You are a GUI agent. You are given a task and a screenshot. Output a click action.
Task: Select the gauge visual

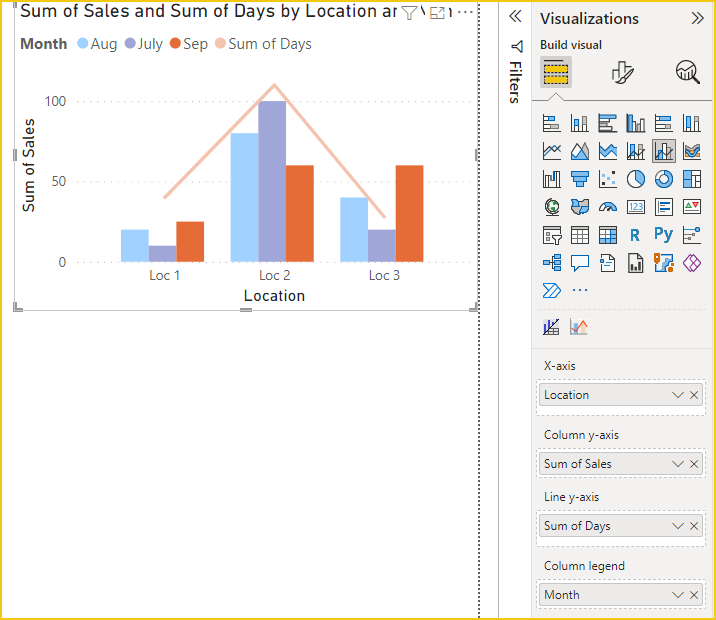[x=608, y=207]
